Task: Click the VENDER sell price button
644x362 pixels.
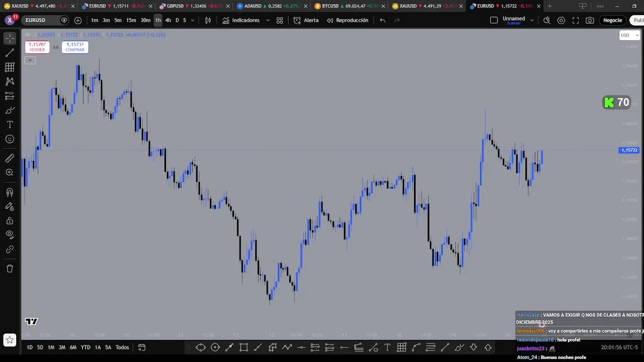Action: (37, 47)
